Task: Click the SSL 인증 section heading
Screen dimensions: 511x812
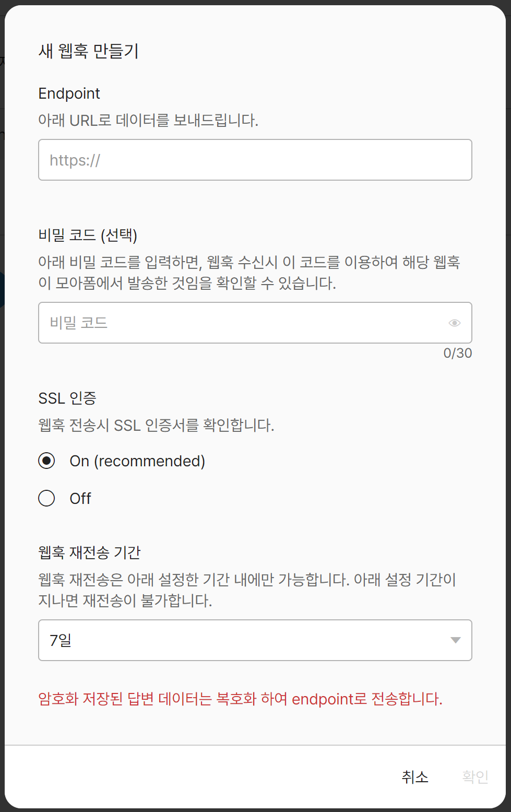Action: [66, 398]
